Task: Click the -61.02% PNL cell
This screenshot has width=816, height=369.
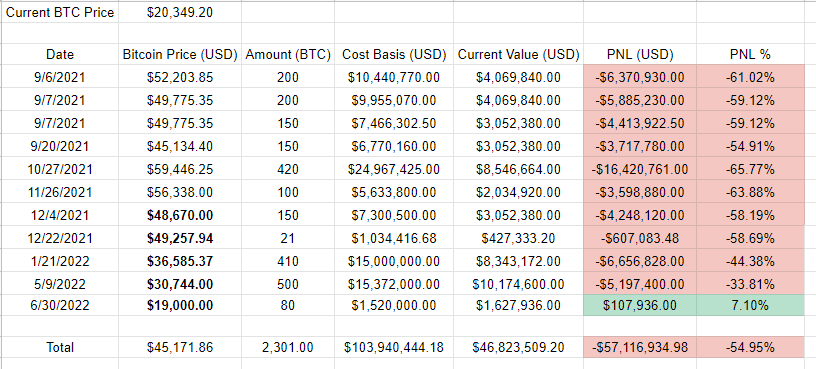Action: coord(750,78)
